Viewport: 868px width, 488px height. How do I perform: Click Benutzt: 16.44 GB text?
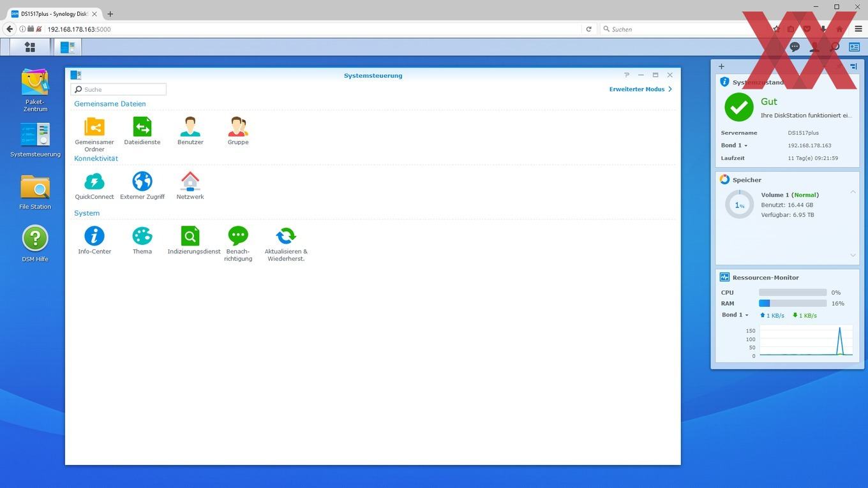click(x=787, y=205)
